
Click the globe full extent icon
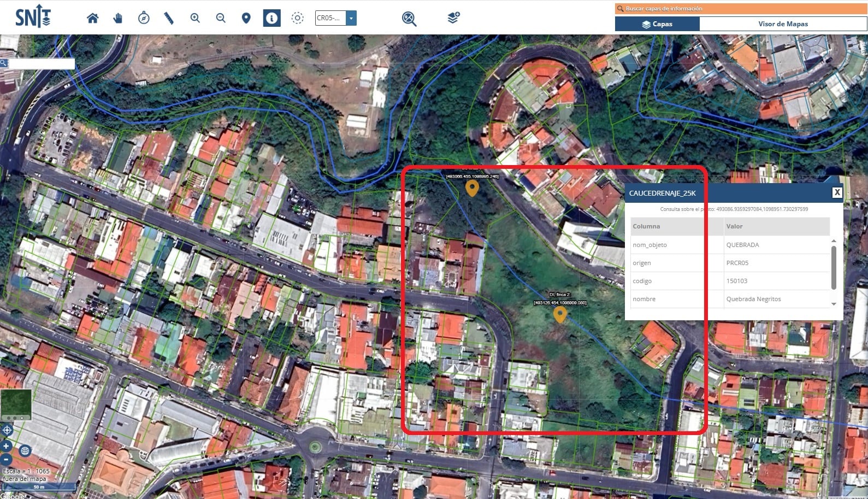pyautogui.click(x=25, y=451)
